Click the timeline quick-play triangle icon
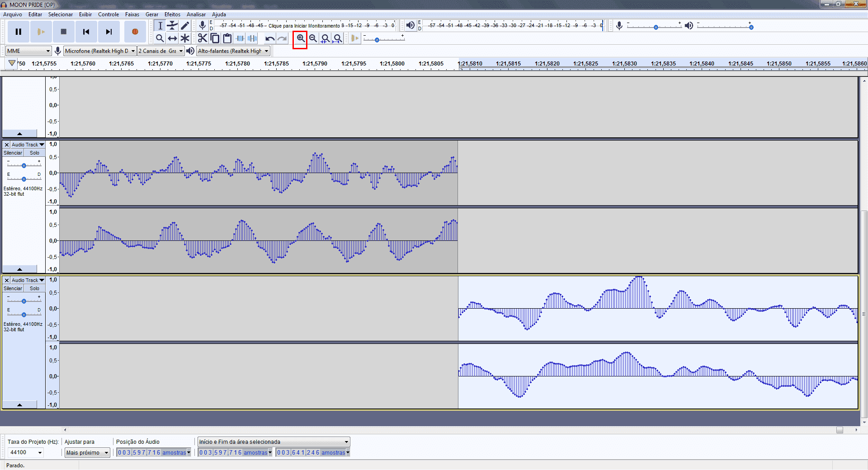 (x=12, y=63)
